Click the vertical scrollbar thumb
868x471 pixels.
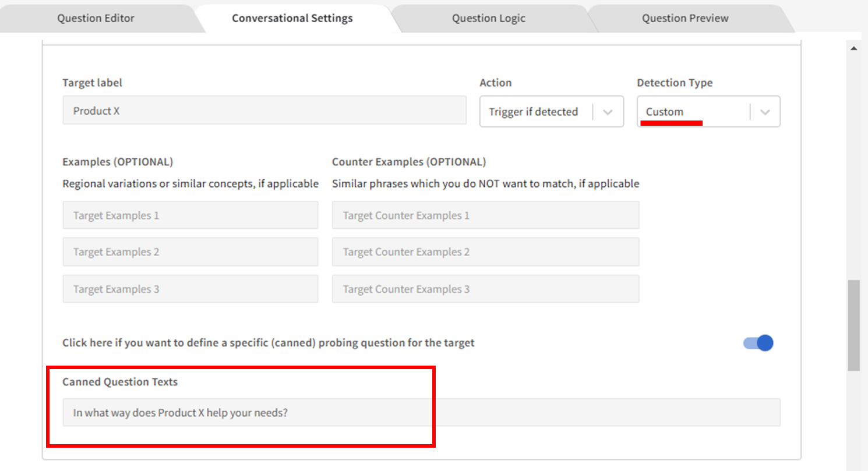[x=854, y=325]
